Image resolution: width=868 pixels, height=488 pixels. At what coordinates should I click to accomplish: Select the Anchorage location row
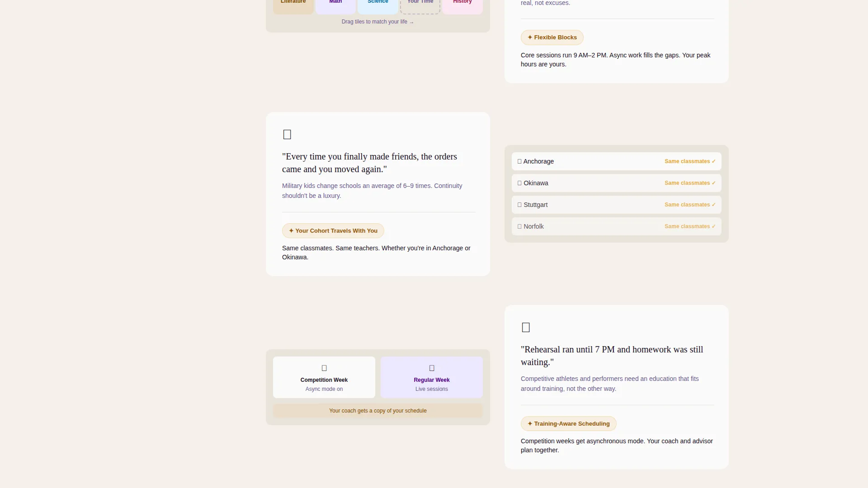(617, 161)
